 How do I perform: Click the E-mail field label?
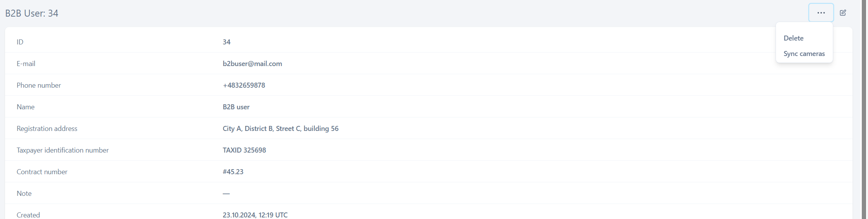coord(26,64)
